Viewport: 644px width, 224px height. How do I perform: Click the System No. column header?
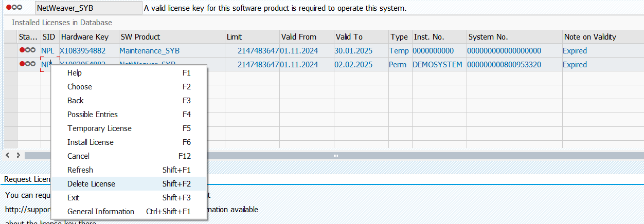pyautogui.click(x=514, y=37)
